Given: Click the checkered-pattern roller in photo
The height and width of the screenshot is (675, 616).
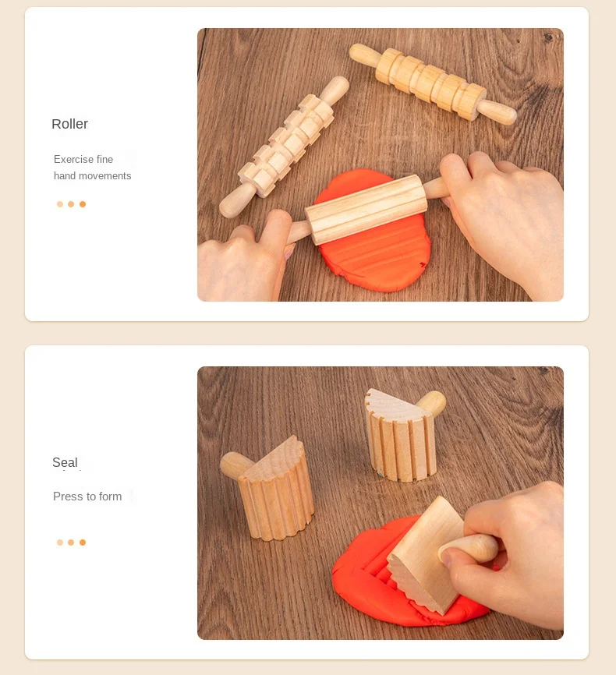Looking at the screenshot, I should pos(285,147).
